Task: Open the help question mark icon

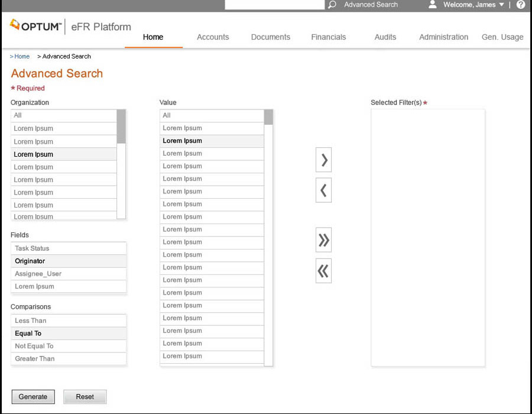Action: pyautogui.click(x=521, y=5)
